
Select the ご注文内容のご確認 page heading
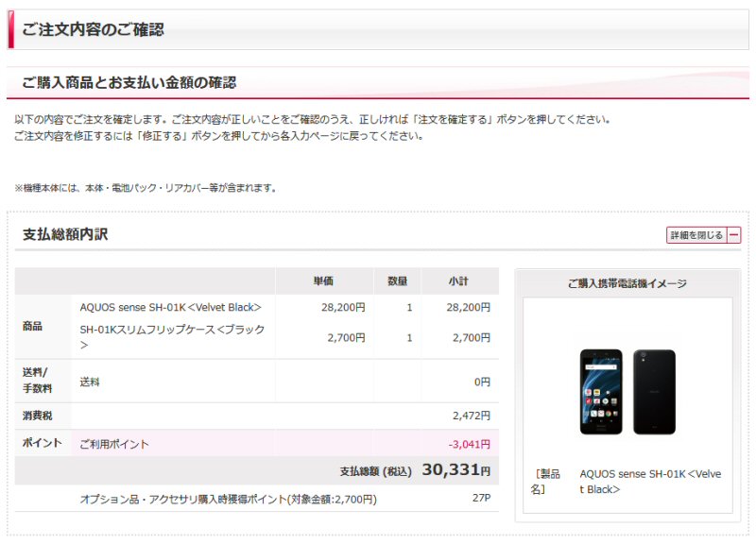pyautogui.click(x=93, y=29)
